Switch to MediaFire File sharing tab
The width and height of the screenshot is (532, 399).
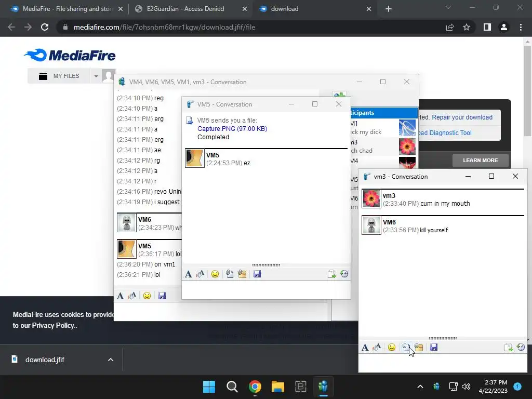click(63, 9)
